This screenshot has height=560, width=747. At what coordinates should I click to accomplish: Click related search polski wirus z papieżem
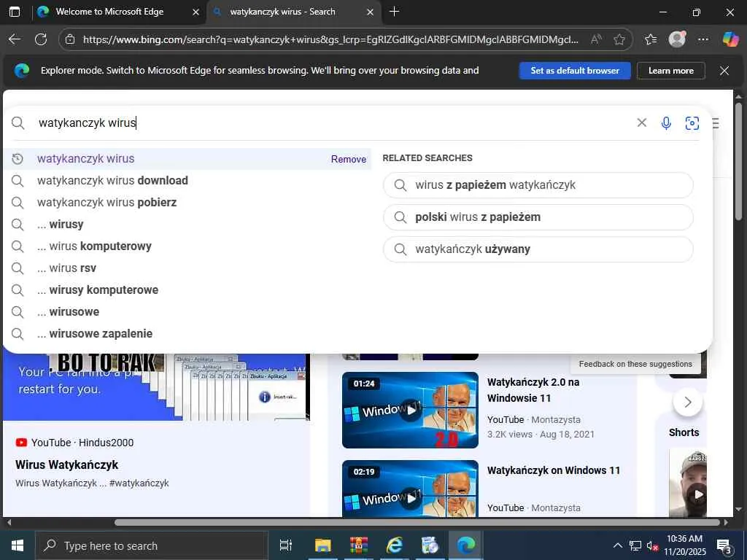(538, 217)
